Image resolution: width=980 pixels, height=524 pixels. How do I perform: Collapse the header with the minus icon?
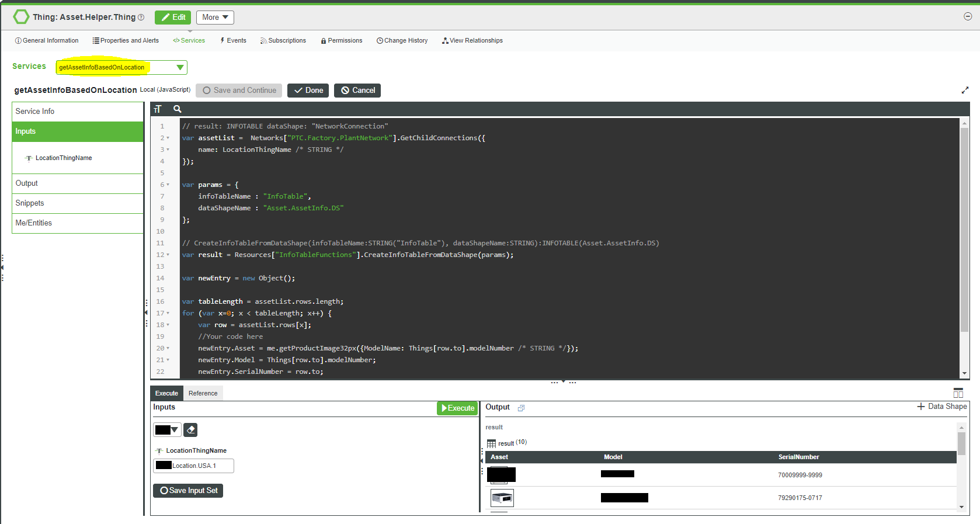968,16
